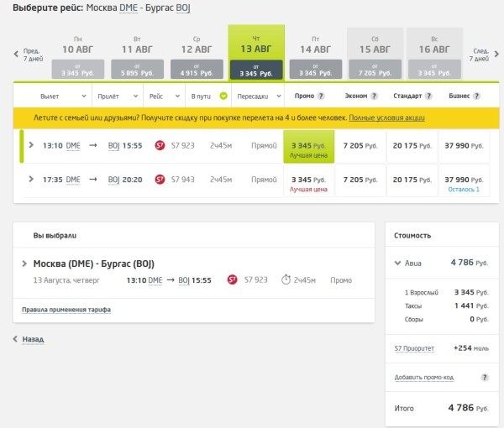The height and width of the screenshot is (428, 504).
Task: Toggle the green В пути sort indicator
Action: (x=223, y=96)
